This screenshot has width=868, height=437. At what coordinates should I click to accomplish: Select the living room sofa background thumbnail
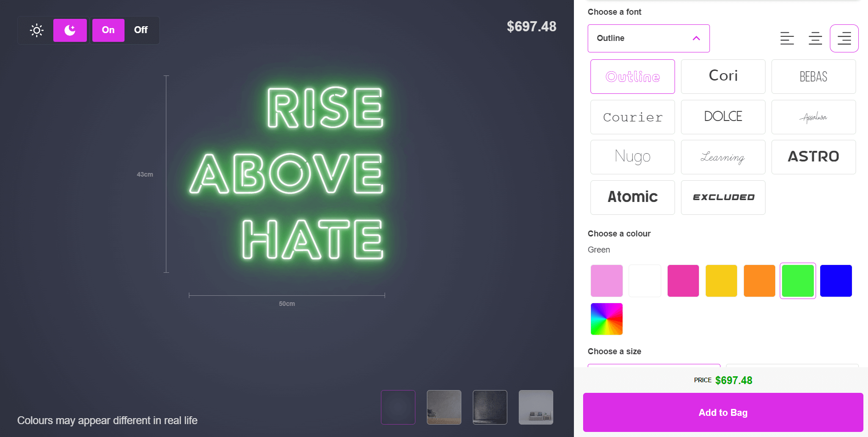pos(536,407)
